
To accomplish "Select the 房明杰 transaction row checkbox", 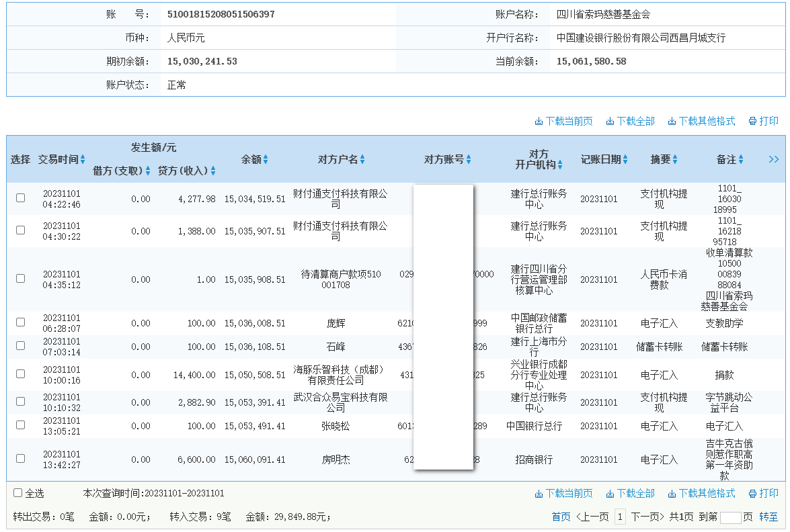I will [x=21, y=459].
